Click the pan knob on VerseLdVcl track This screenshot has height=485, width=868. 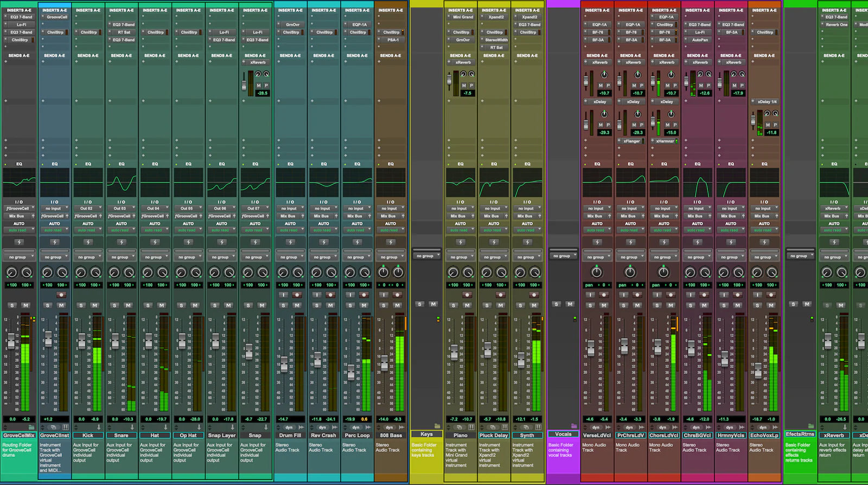(597, 272)
